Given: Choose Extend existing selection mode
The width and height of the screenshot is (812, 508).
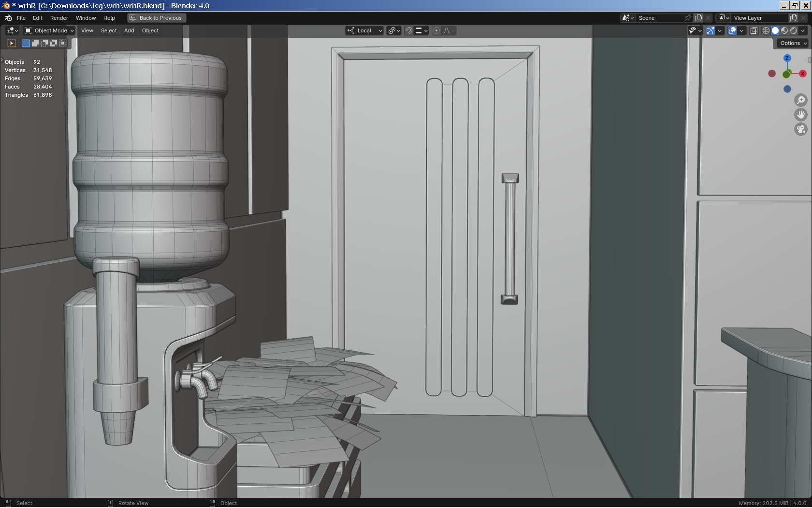Looking at the screenshot, I should coord(35,43).
